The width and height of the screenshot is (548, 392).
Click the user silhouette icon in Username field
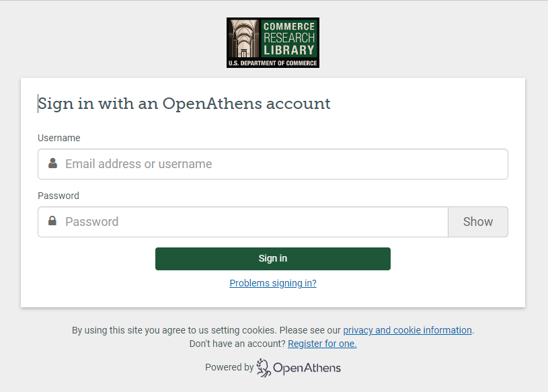(52, 163)
